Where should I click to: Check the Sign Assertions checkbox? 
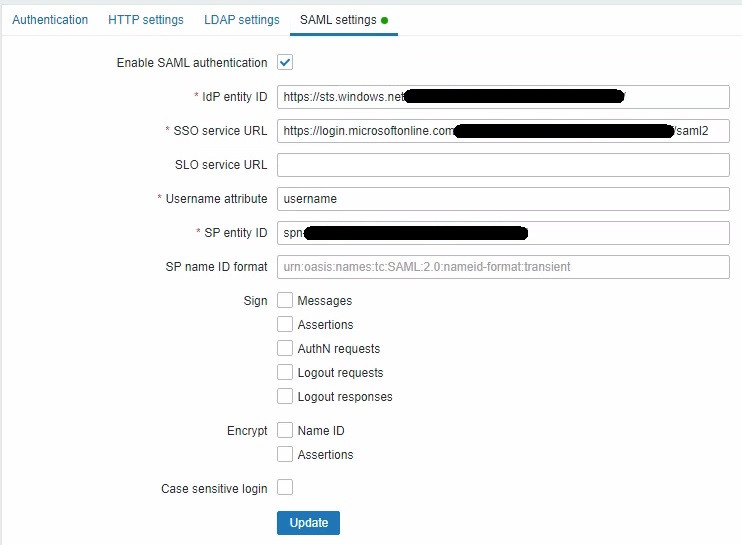285,324
